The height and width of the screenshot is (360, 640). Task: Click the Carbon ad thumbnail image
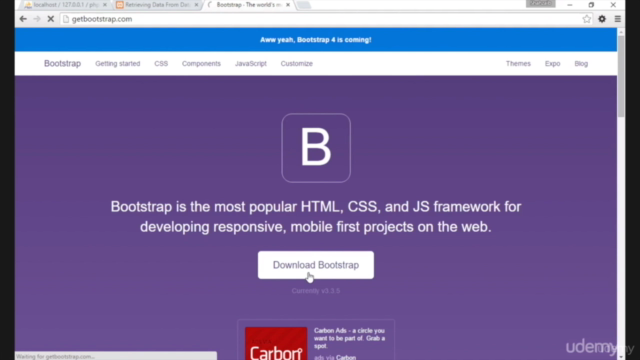point(276,343)
